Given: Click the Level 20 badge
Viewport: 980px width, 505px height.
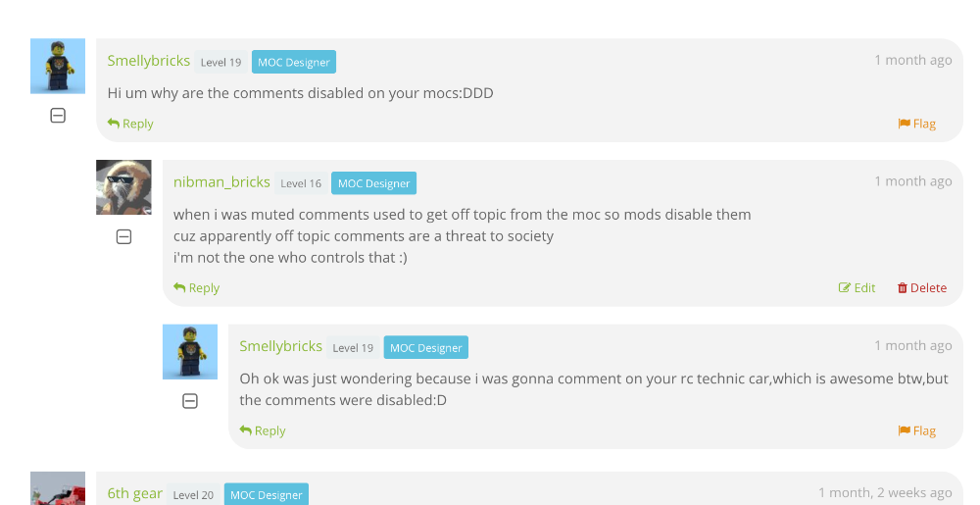Looking at the screenshot, I should tap(193, 495).
